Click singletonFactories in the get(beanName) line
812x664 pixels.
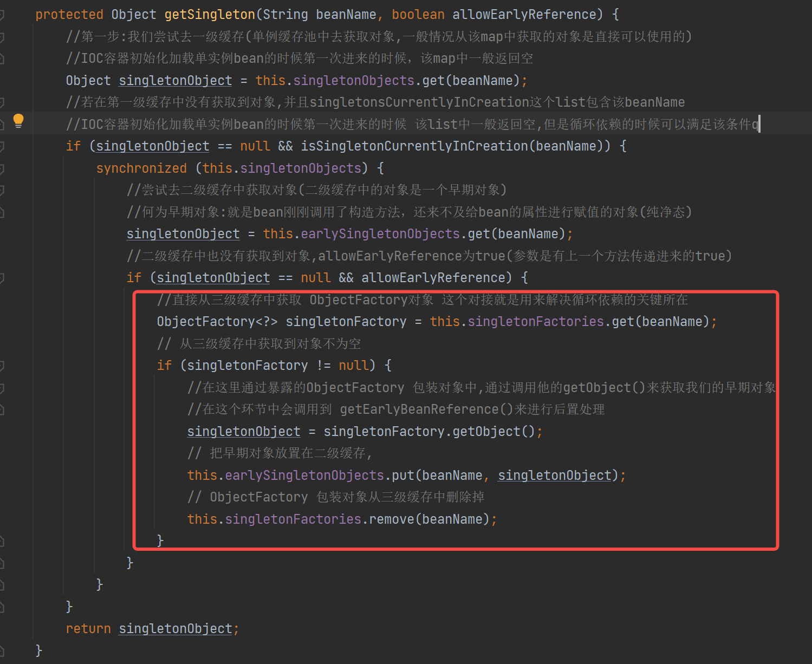(536, 322)
